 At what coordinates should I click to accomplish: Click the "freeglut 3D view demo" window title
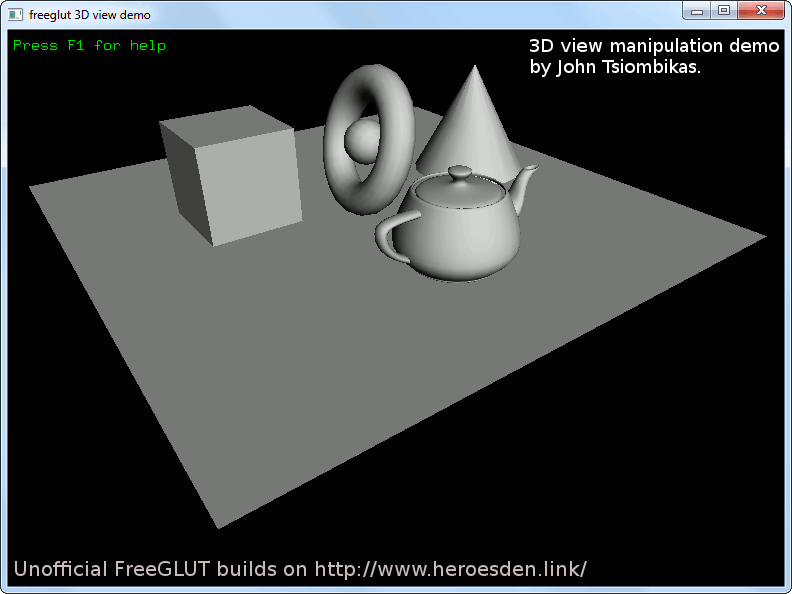pyautogui.click(x=89, y=14)
